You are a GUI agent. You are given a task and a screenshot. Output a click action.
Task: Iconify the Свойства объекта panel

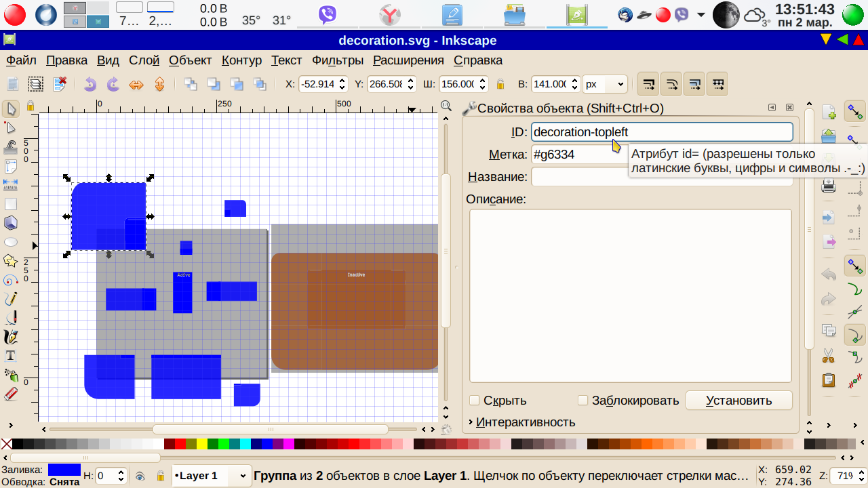pyautogui.click(x=772, y=108)
